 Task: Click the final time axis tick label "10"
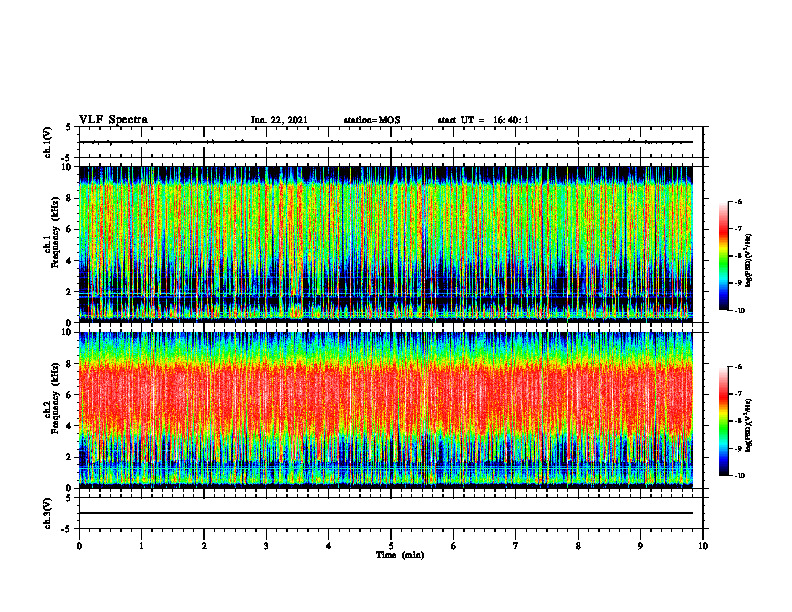click(x=703, y=546)
